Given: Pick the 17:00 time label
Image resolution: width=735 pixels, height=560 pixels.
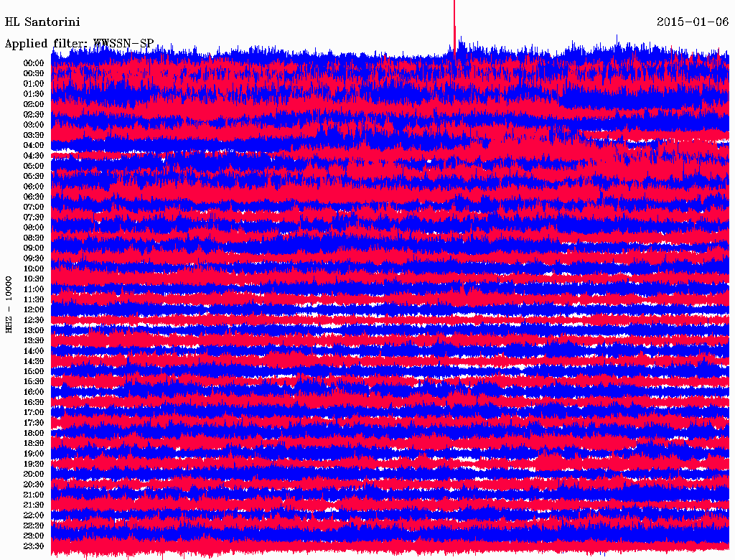Looking at the screenshot, I should [34, 412].
